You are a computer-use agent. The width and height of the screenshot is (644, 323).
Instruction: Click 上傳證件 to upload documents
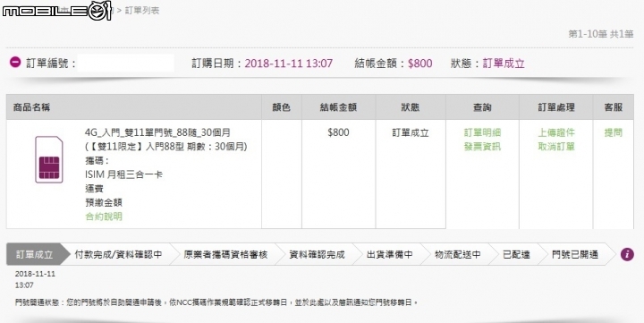pos(556,132)
